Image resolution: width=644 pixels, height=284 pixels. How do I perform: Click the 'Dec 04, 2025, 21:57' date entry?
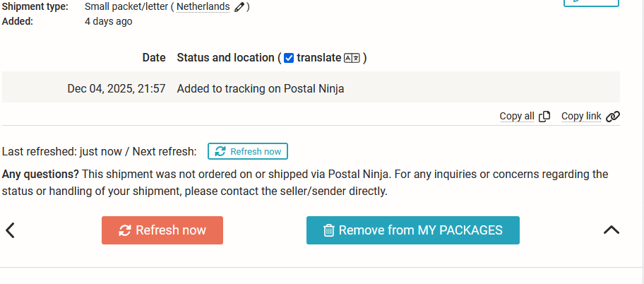coord(117,89)
